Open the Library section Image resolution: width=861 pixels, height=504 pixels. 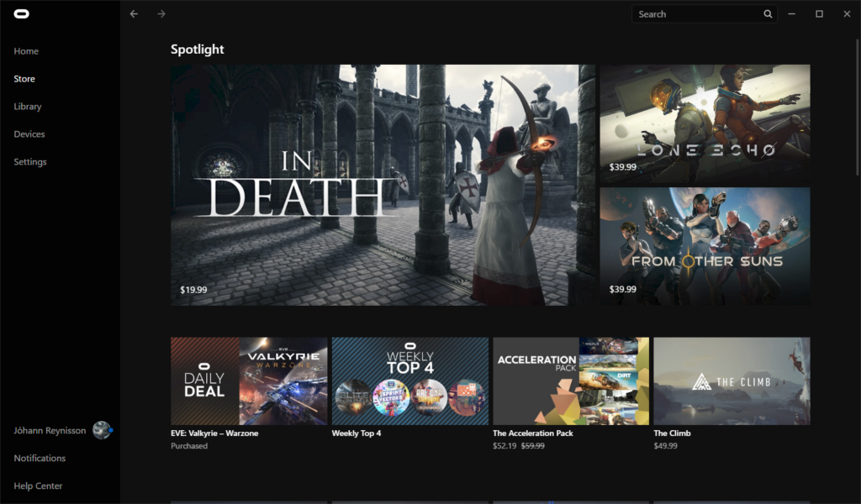[x=28, y=107]
